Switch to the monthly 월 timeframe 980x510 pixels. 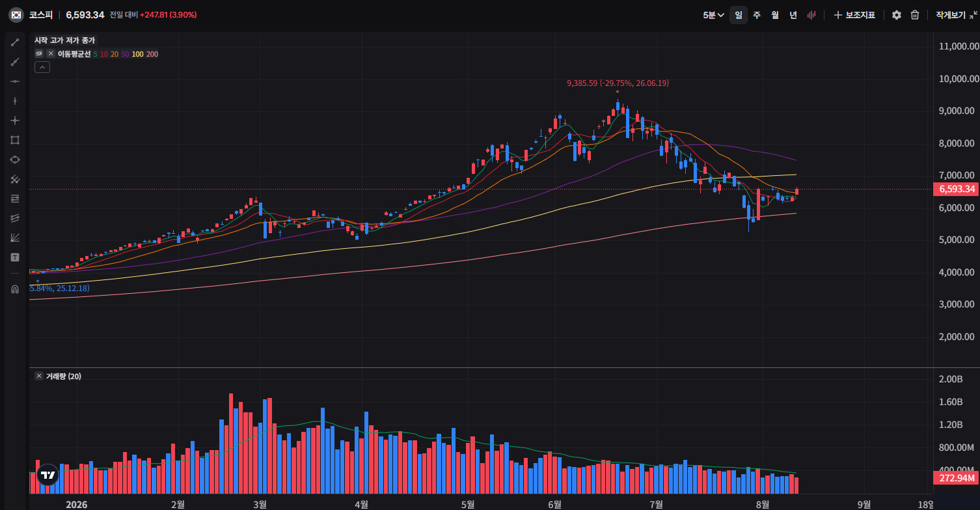click(775, 15)
